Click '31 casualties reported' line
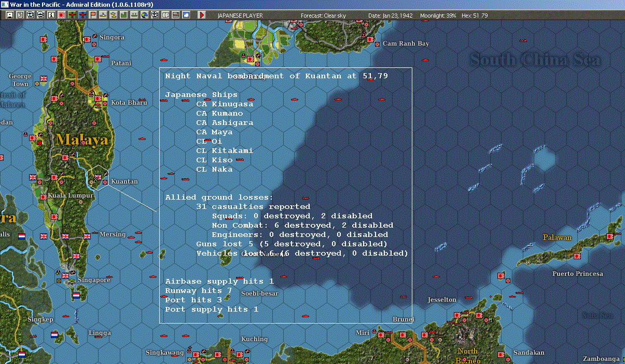Screen dimensions: 625x364 pyautogui.click(x=253, y=207)
